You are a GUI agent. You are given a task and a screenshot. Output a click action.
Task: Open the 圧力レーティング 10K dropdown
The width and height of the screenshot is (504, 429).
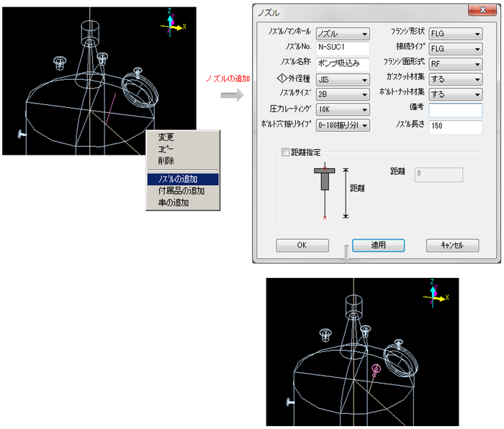(x=343, y=110)
